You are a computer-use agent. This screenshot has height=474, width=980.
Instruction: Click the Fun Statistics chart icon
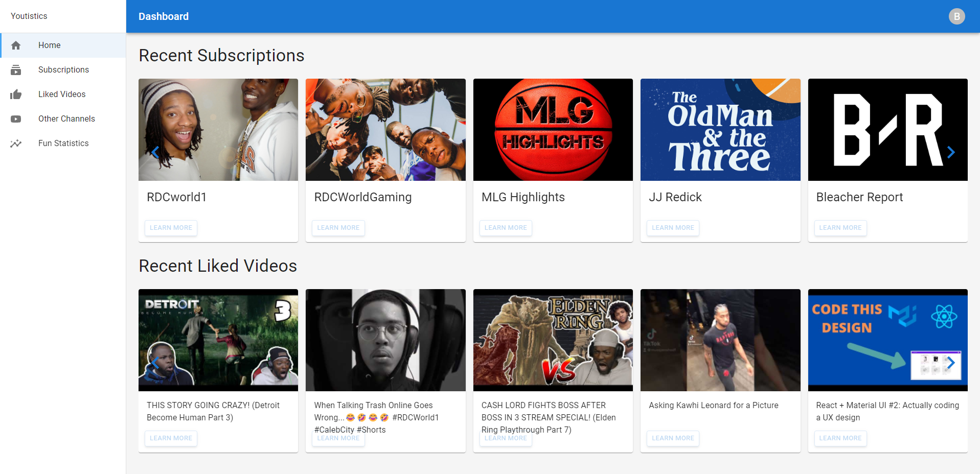[16, 144]
